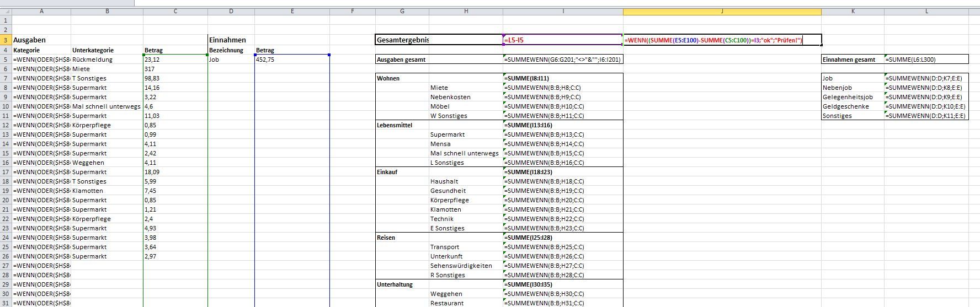This screenshot has width=980, height=307.
Task: Select the 'Geldgeschenke' income cell
Action: point(853,106)
